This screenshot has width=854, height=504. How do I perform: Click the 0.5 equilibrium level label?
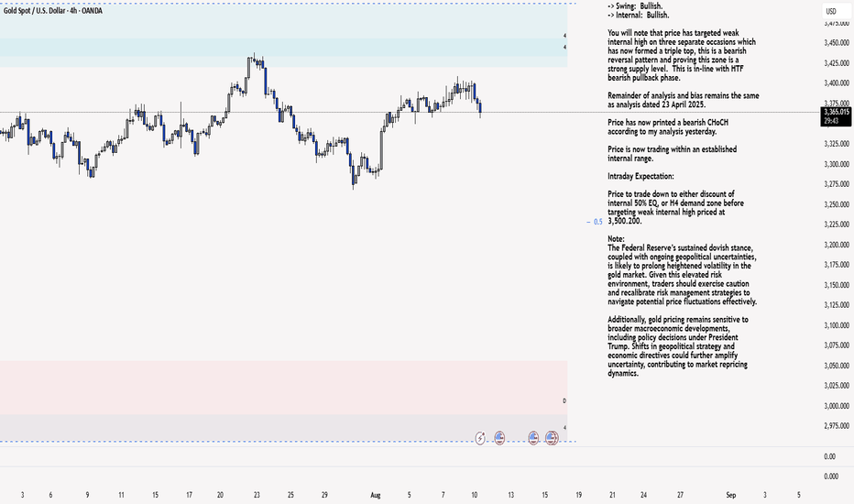point(595,222)
